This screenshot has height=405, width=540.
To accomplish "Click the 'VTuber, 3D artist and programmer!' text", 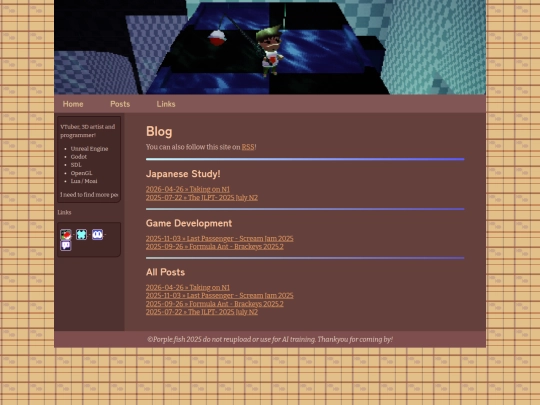I will click(x=88, y=131).
